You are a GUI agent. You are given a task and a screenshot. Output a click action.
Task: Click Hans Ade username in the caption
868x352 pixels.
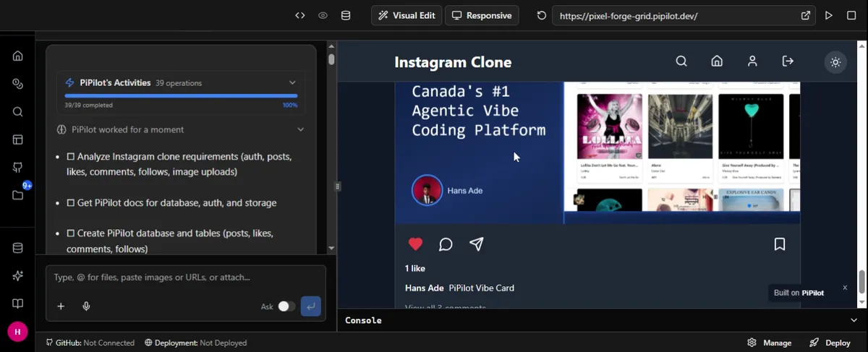point(425,288)
